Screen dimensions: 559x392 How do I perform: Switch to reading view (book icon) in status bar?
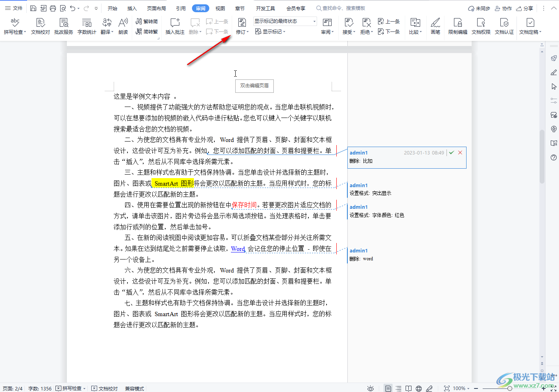point(409,388)
